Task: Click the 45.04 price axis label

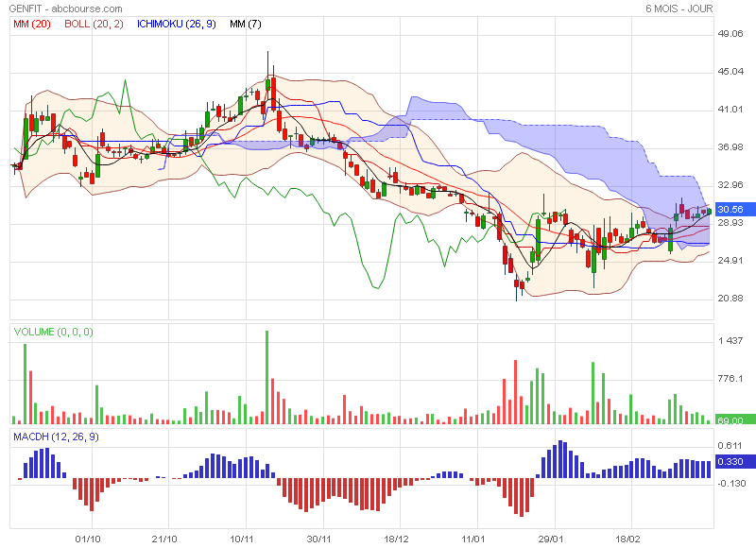Action: click(x=730, y=72)
